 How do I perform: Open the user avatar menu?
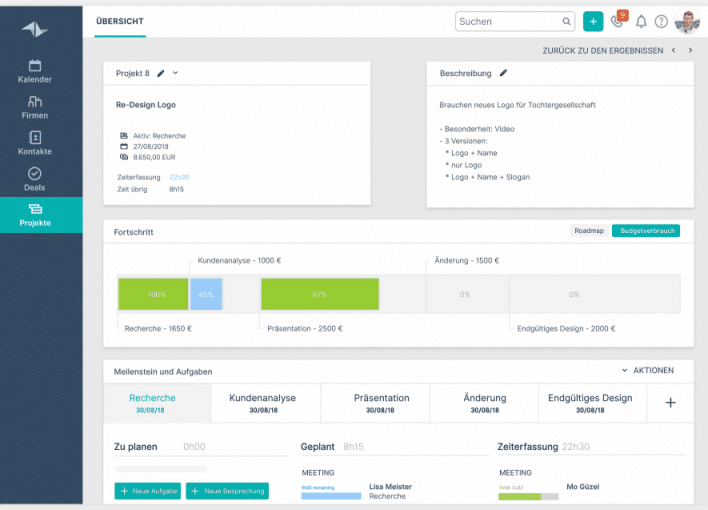pyautogui.click(x=688, y=21)
